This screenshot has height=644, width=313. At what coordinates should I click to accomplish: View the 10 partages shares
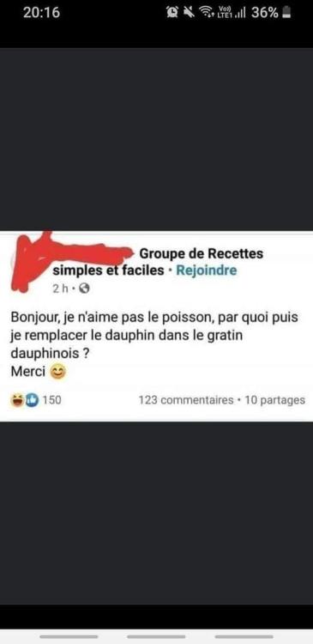tap(275, 399)
